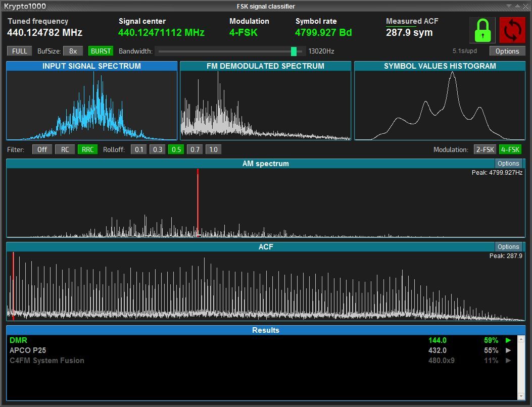
Task: Click the red refresh arrows icon
Action: click(x=512, y=30)
